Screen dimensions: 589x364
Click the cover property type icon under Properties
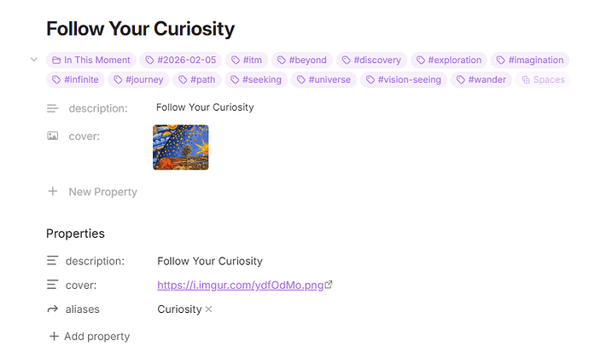point(53,285)
